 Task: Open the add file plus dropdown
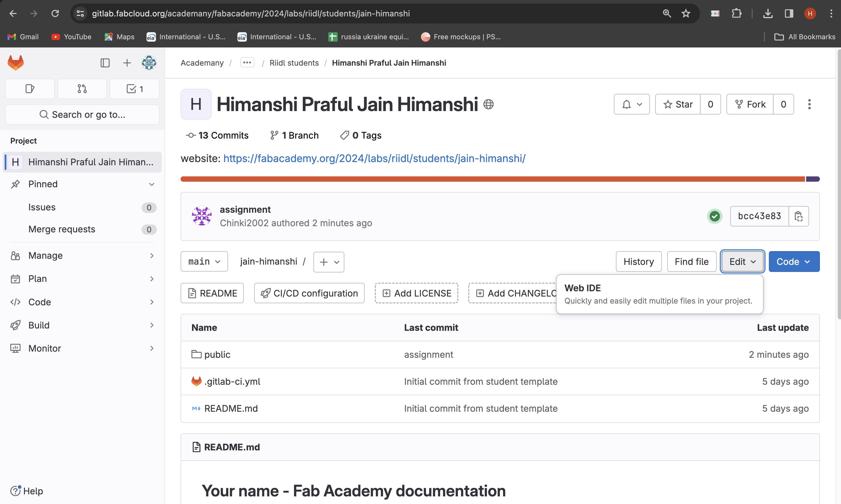click(328, 262)
